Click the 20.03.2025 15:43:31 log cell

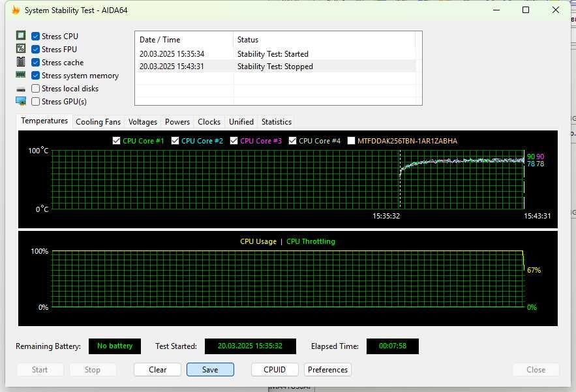click(172, 67)
